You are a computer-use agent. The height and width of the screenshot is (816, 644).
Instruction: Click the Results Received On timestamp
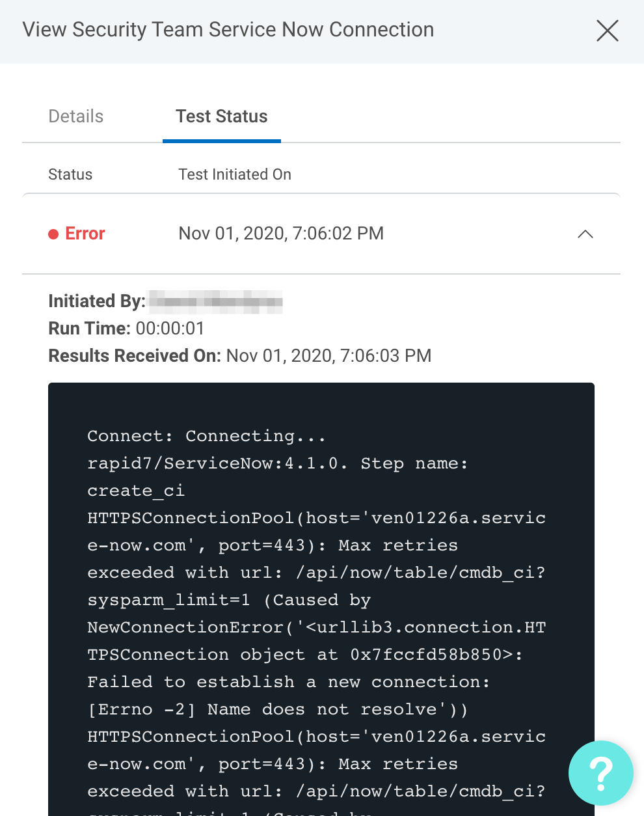[329, 356]
